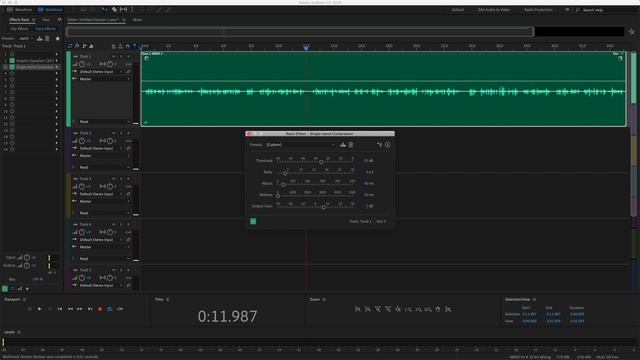Arm Track 1 for record
640x360 pixels.
[x=128, y=56]
